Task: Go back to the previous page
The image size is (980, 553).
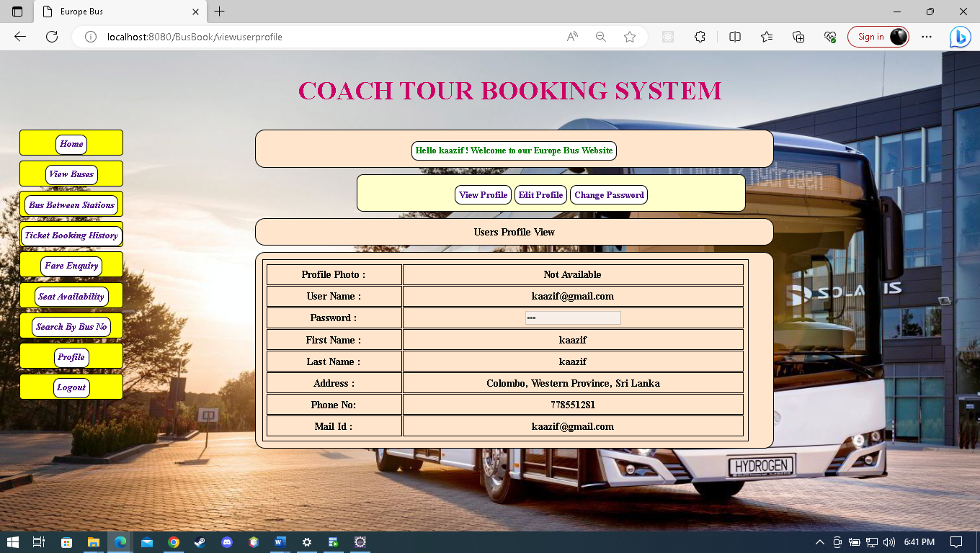Action: point(19,36)
